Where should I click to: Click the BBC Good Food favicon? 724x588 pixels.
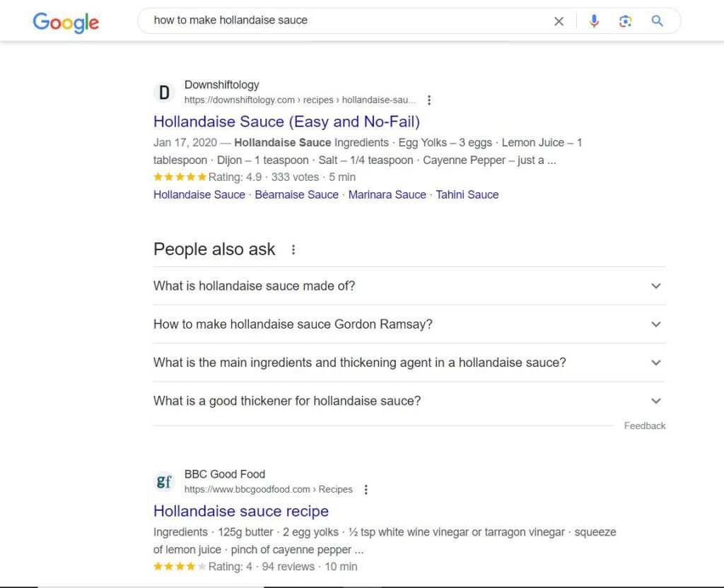point(164,481)
